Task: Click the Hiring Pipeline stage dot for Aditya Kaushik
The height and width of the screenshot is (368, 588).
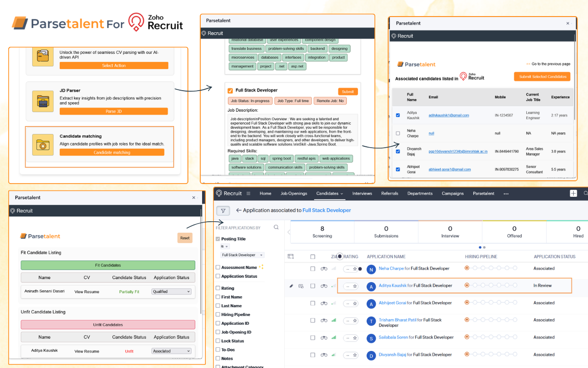Action: (467, 285)
